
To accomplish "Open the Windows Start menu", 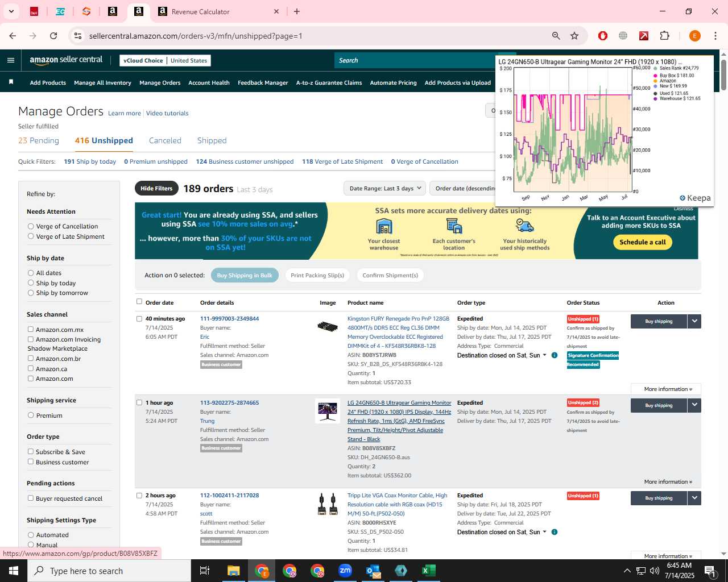I will click(x=14, y=571).
